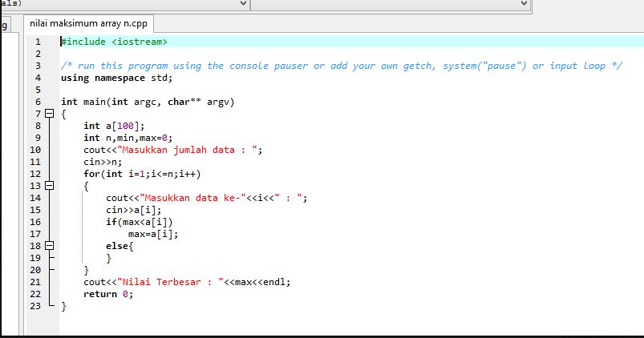Click line number 5 in the gutter
Viewport: 644px width, 338px height.
tap(38, 90)
